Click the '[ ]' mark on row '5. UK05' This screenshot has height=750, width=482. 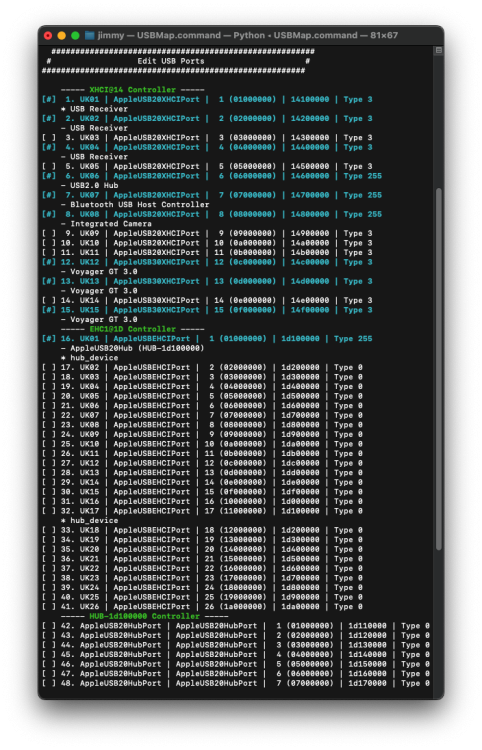[49, 166]
